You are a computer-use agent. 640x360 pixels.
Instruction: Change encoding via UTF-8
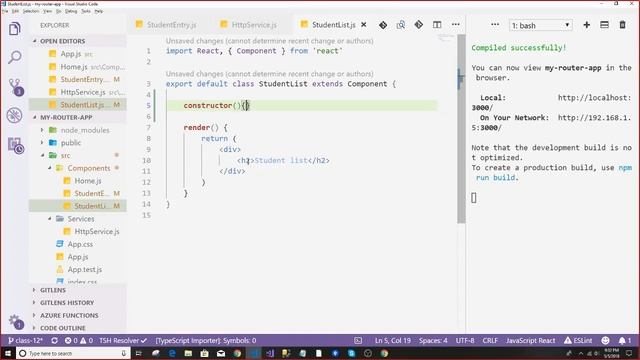coord(465,340)
